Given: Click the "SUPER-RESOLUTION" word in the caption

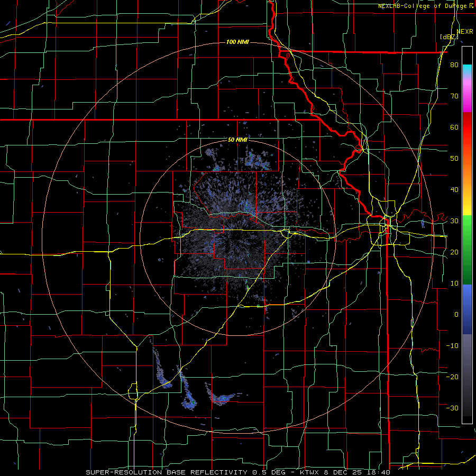Looking at the screenshot, I should pos(124,472).
